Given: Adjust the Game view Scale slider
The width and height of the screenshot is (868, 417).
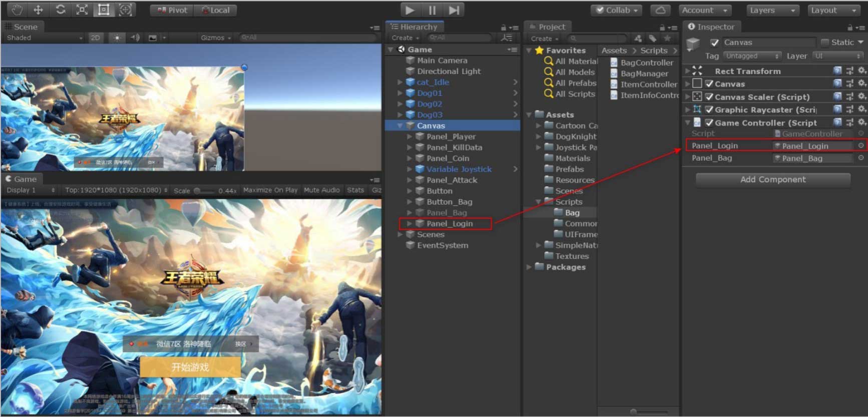Looking at the screenshot, I should coord(204,191).
